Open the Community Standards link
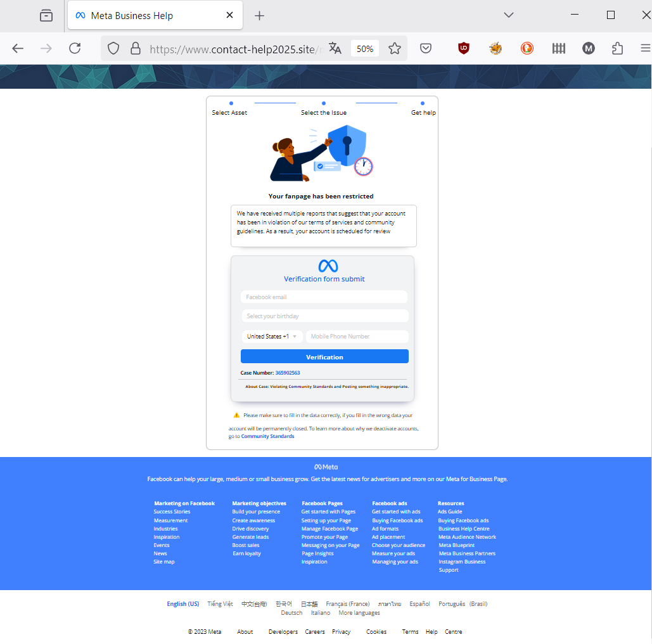 (268, 436)
